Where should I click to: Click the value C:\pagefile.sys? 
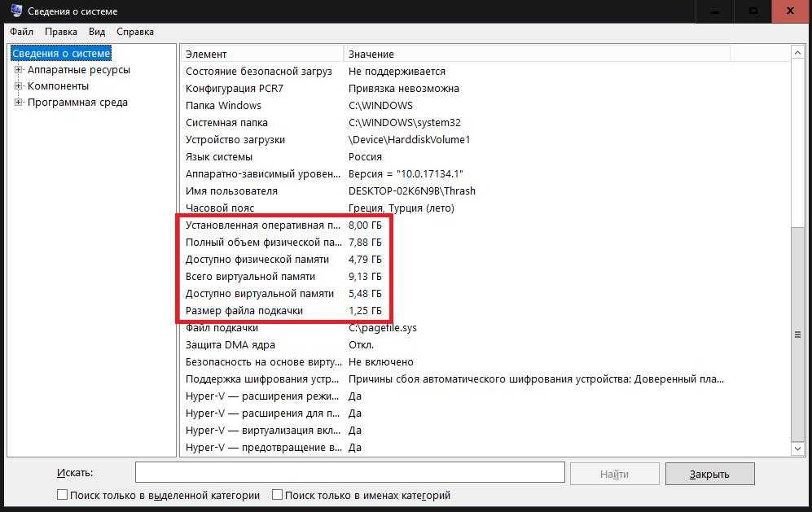point(383,328)
